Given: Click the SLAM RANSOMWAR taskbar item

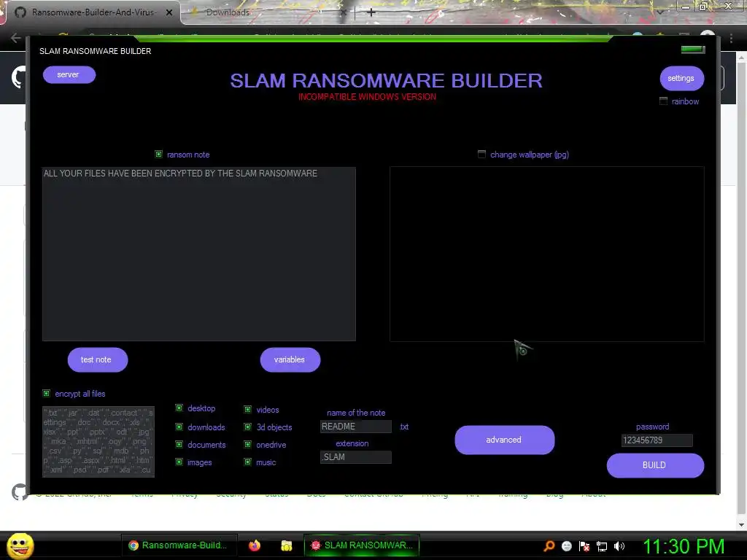Looking at the screenshot, I should click(362, 545).
